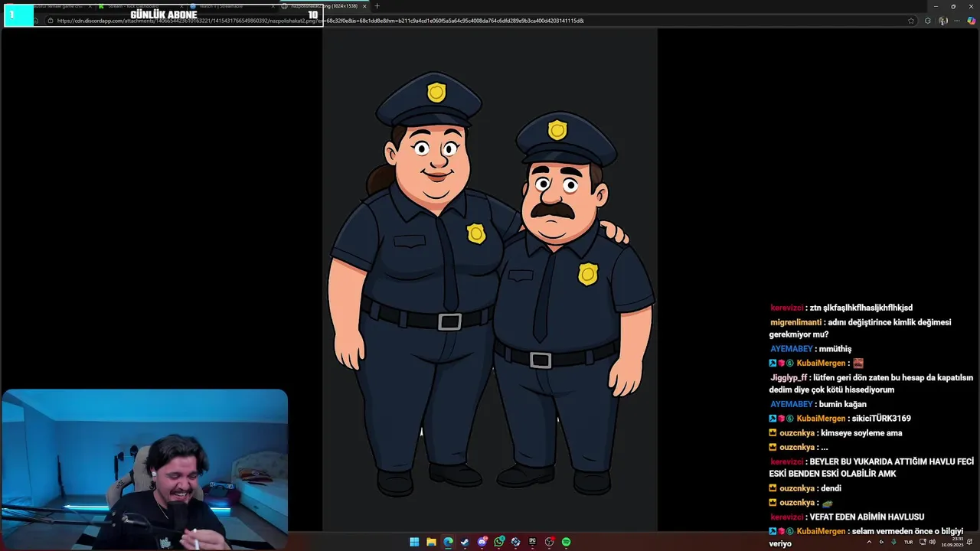Viewport: 980px width, 551px height.
Task: Click chat message 'VEFAT EDEN ABİMİN HAVLUSU'
Action: 867,517
